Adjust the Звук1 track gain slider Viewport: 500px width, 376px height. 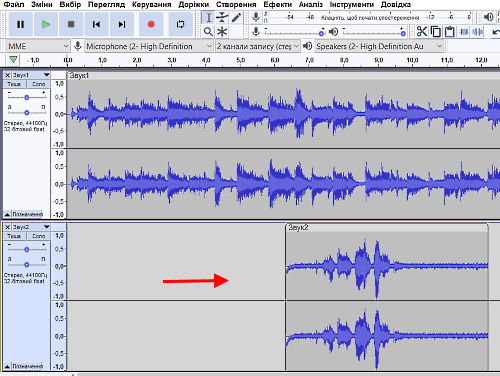tap(27, 97)
